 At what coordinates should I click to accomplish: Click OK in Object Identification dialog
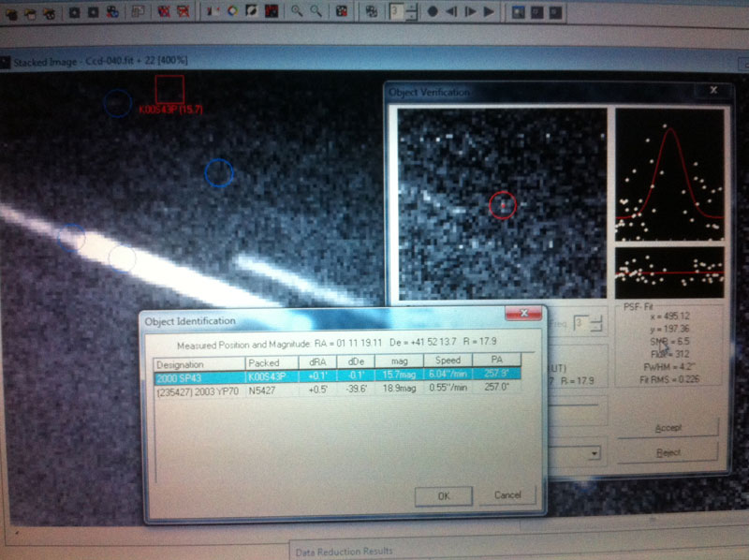point(443,494)
